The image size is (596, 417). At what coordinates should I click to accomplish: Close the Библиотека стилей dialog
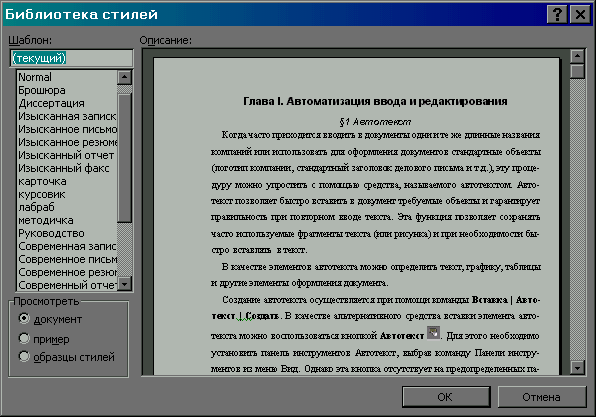pyautogui.click(x=580, y=14)
